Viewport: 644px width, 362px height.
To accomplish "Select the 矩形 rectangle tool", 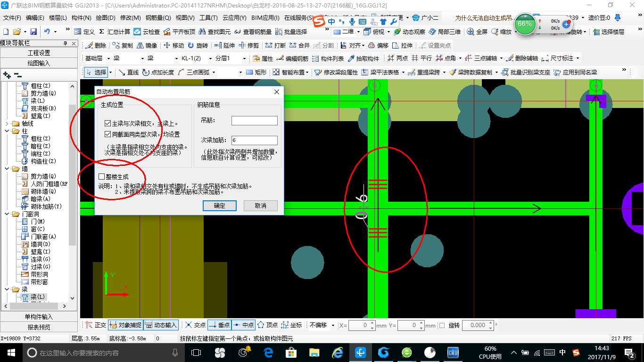I will [x=256, y=72].
